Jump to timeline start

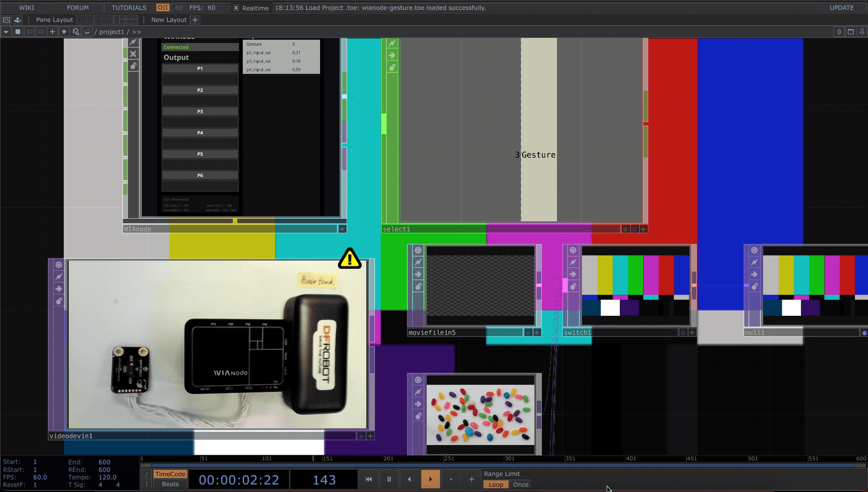point(368,479)
